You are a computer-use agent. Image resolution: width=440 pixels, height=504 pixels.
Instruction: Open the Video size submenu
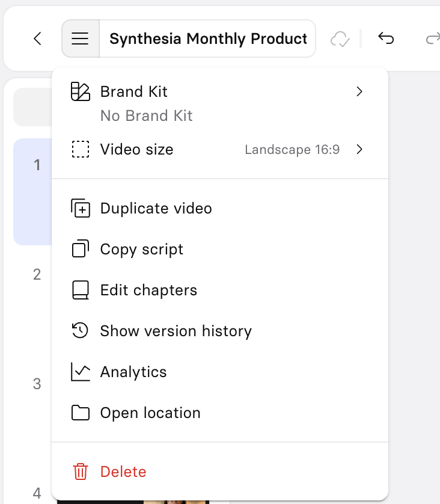220,150
